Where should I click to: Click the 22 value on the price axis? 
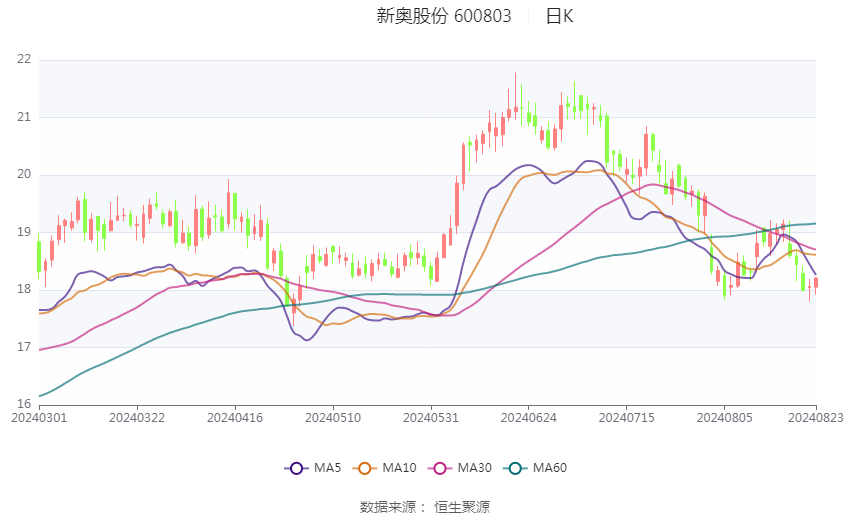click(24, 60)
